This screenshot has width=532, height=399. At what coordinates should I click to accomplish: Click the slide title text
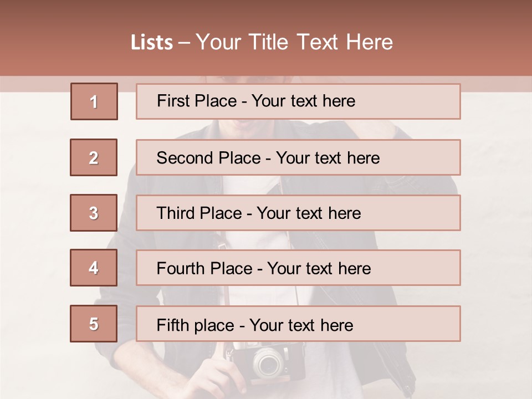coord(262,42)
